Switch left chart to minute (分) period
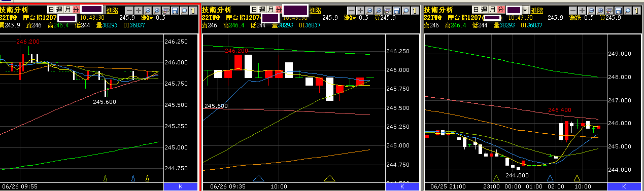The width and height of the screenshot is (644, 191). point(76,10)
